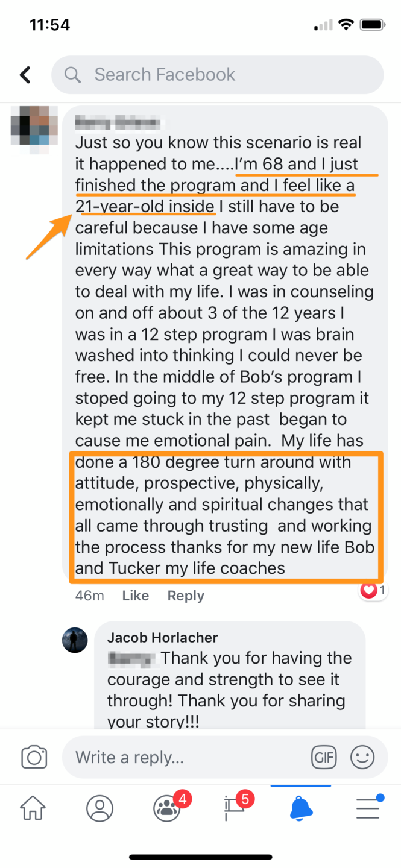Open the Pages flag tab
401x868 pixels.
pyautogui.click(x=235, y=808)
